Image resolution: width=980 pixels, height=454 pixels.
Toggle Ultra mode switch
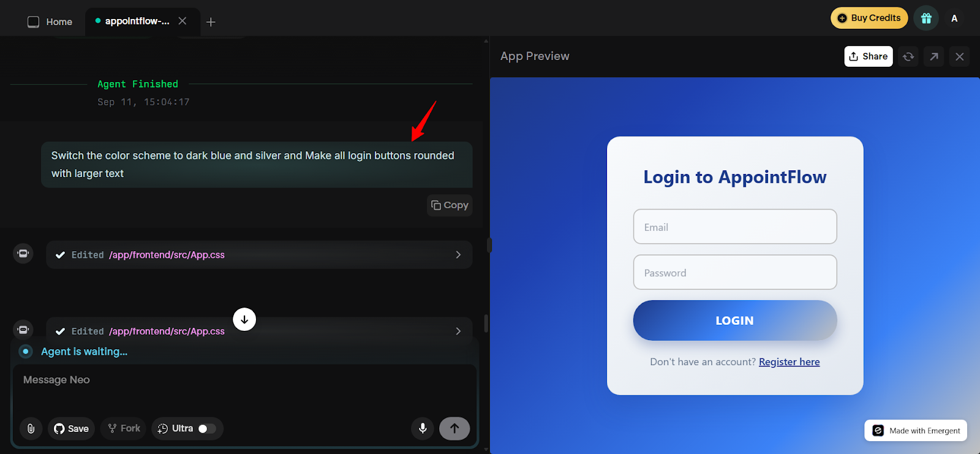click(x=207, y=428)
